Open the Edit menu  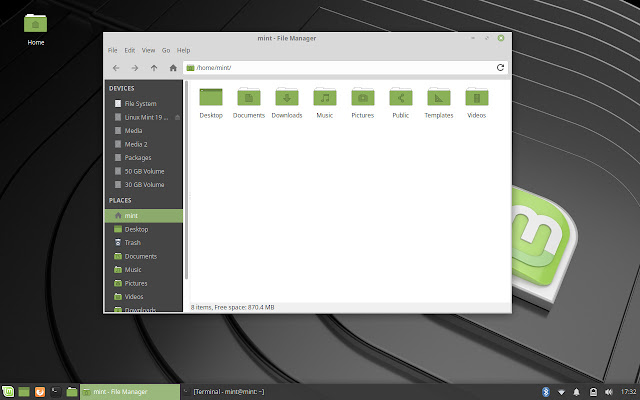(x=130, y=50)
